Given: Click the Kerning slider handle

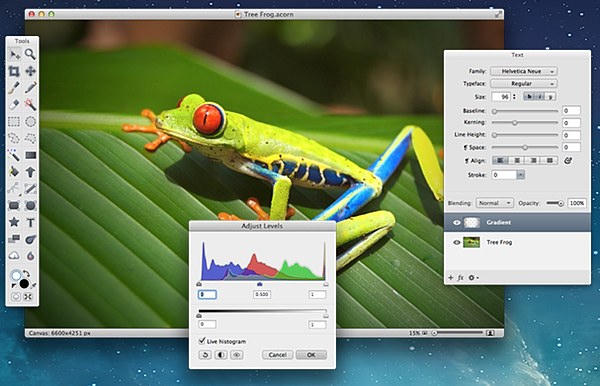Looking at the screenshot, I should [x=515, y=123].
